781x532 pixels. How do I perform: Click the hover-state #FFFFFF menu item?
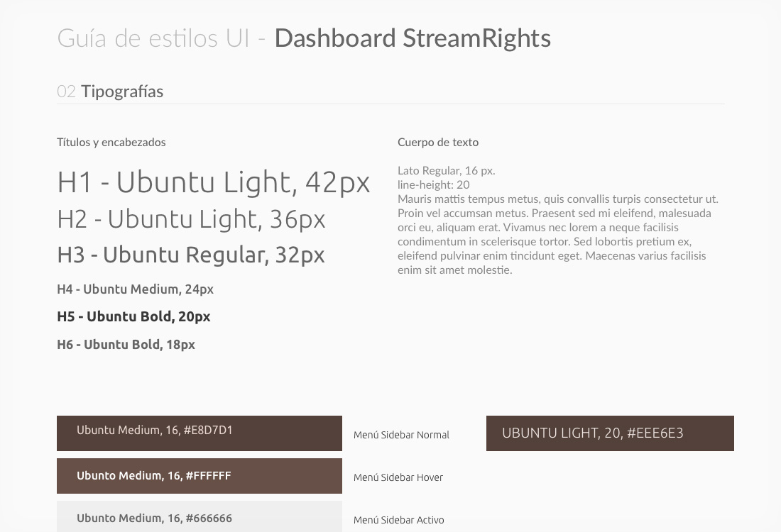point(199,476)
